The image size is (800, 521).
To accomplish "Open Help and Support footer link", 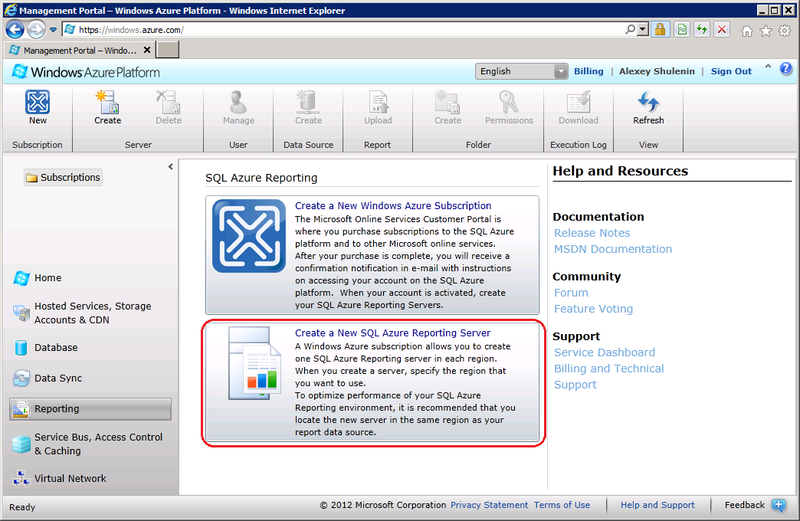I will (x=657, y=505).
